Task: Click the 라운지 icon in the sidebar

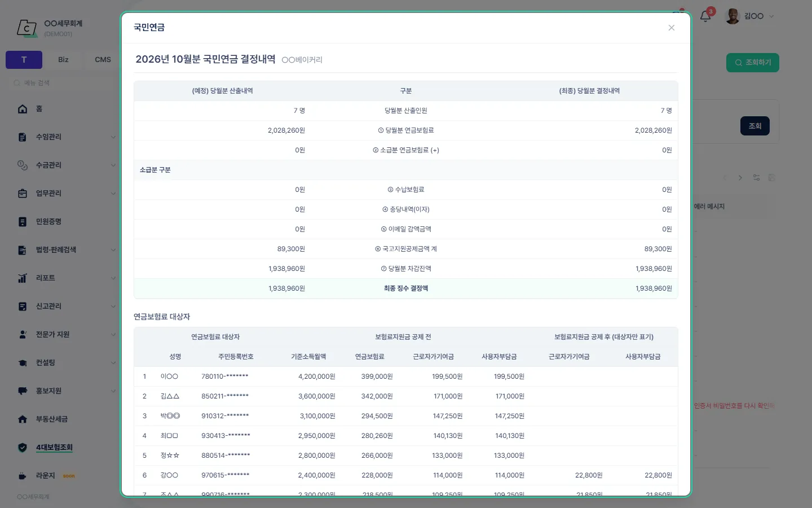Action: point(23,476)
